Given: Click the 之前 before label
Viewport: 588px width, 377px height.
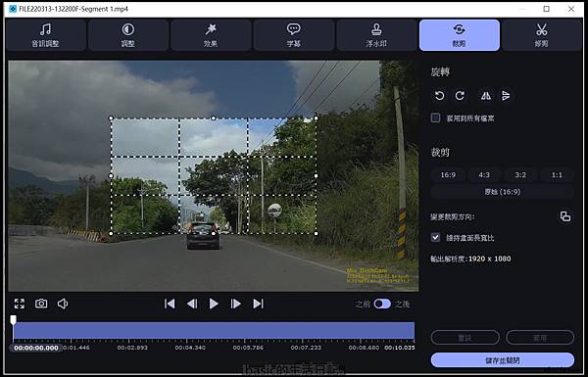Looking at the screenshot, I should click(x=363, y=304).
